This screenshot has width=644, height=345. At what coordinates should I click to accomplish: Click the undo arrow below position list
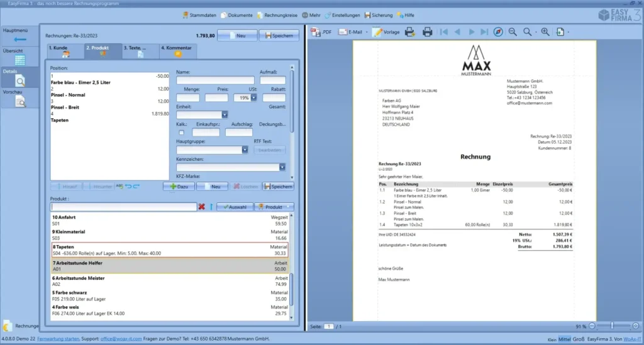pos(128,187)
